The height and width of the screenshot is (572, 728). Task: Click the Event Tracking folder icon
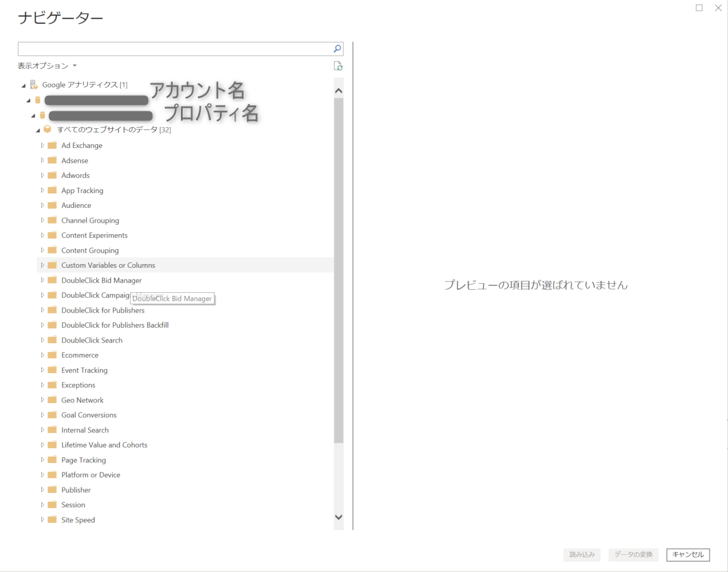point(52,370)
